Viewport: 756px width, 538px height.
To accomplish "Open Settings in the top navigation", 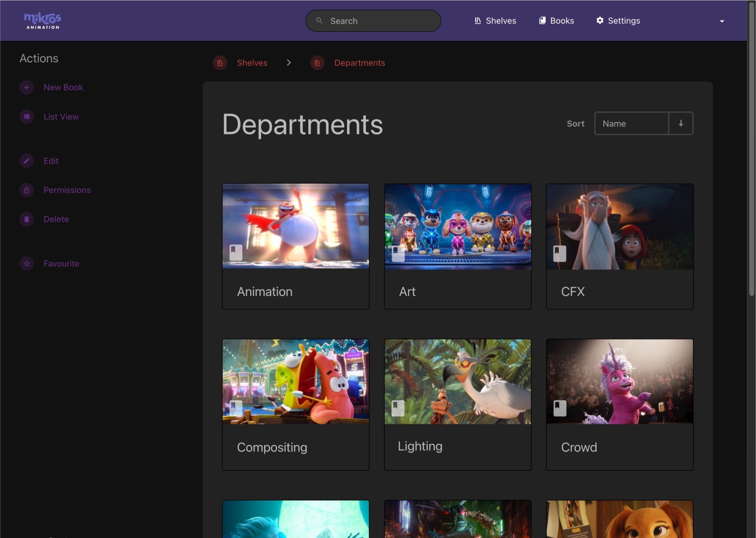I will coord(618,20).
